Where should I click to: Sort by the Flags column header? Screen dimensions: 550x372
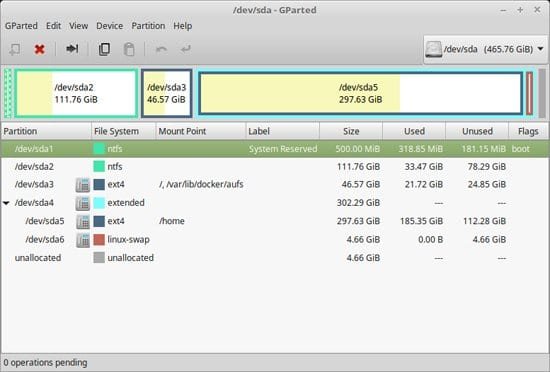point(528,131)
